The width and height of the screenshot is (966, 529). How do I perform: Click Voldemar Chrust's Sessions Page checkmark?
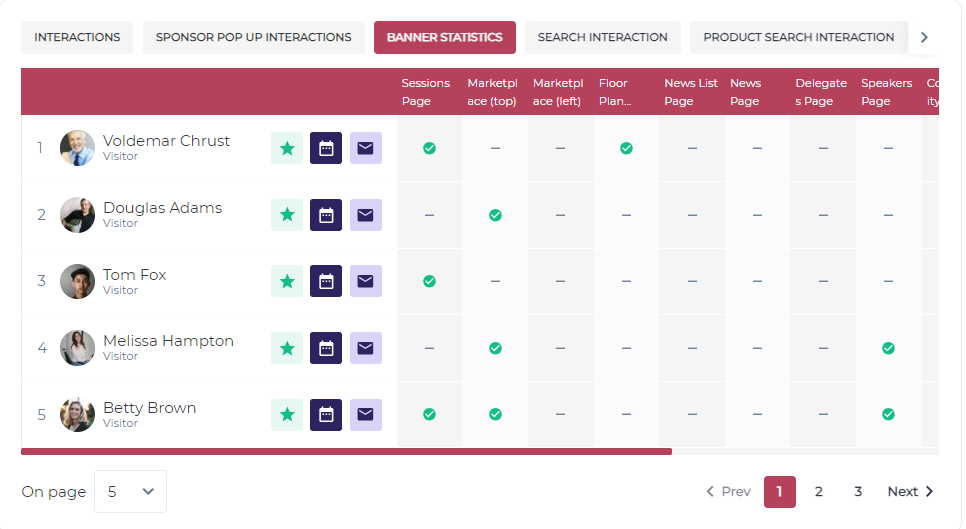[x=429, y=148]
